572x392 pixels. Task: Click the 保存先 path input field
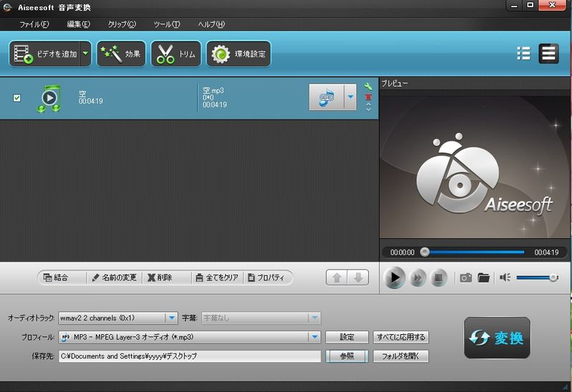click(x=189, y=356)
